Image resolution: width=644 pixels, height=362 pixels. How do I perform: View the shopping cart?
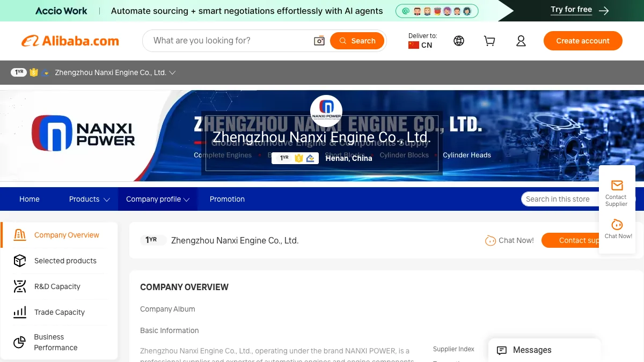pyautogui.click(x=489, y=41)
